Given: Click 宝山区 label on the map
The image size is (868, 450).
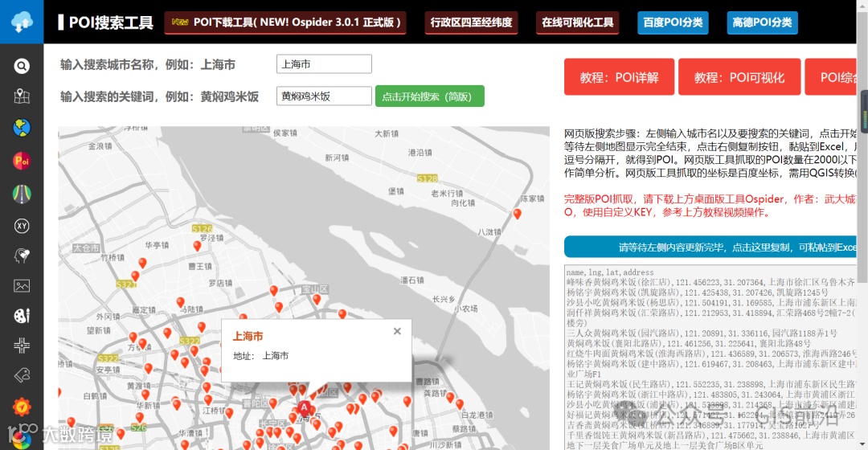Looking at the screenshot, I should pyautogui.click(x=314, y=289).
